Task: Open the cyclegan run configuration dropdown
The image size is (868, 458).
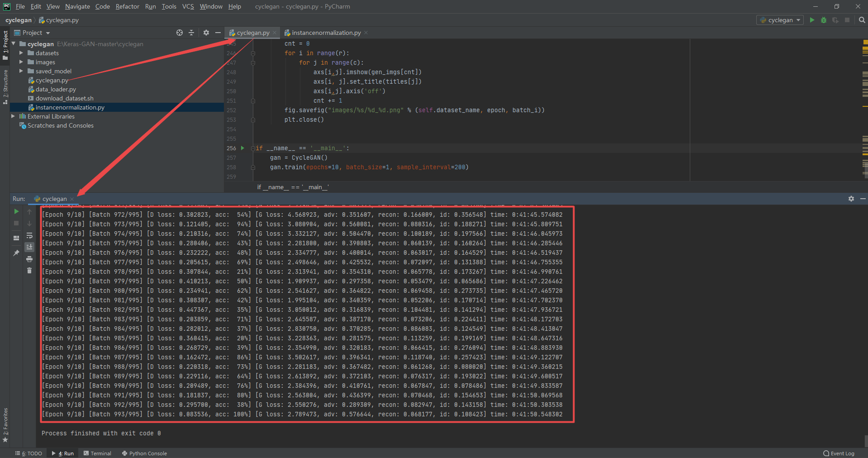Action: (x=780, y=20)
